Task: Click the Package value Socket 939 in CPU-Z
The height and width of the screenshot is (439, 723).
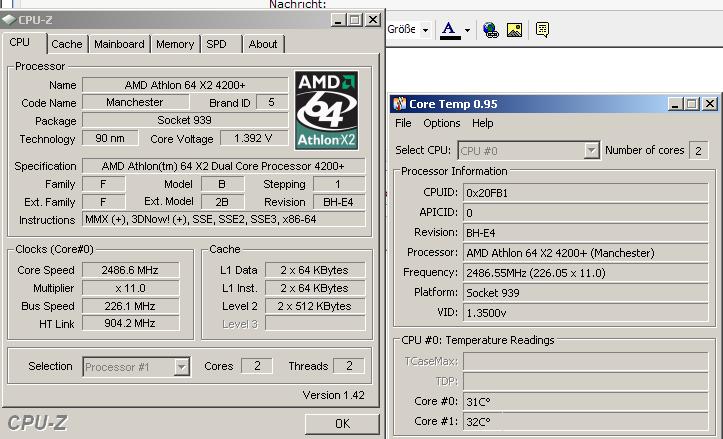Action: 185,120
